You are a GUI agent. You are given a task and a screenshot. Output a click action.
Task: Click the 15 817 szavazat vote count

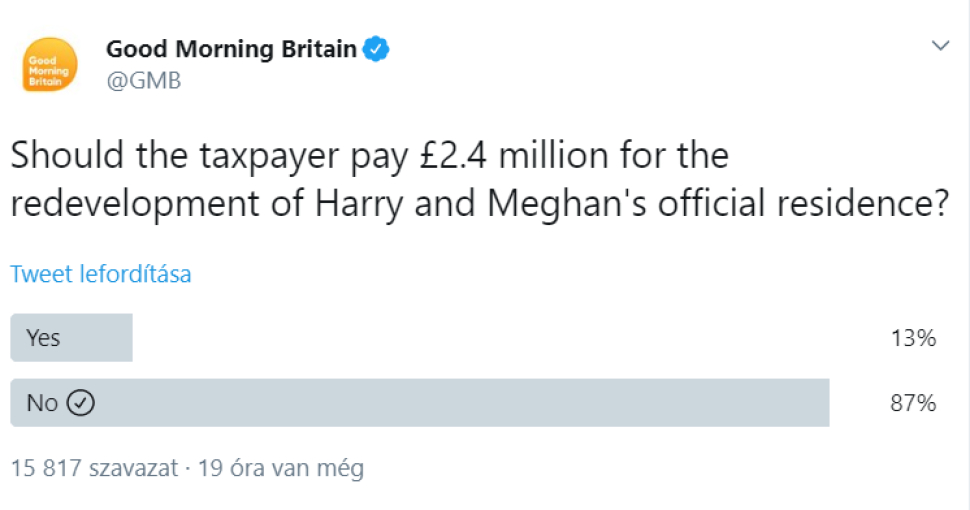94,468
